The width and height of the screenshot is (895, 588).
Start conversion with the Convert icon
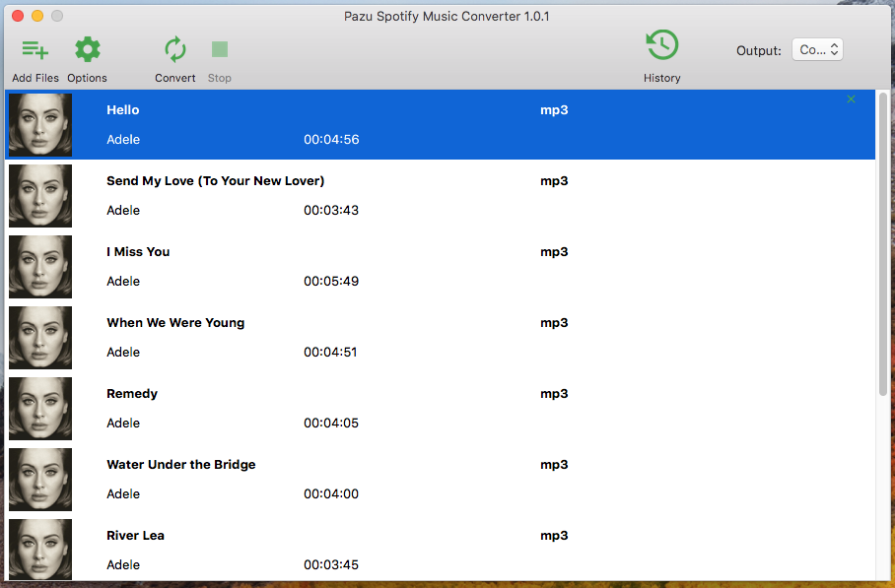tap(175, 50)
